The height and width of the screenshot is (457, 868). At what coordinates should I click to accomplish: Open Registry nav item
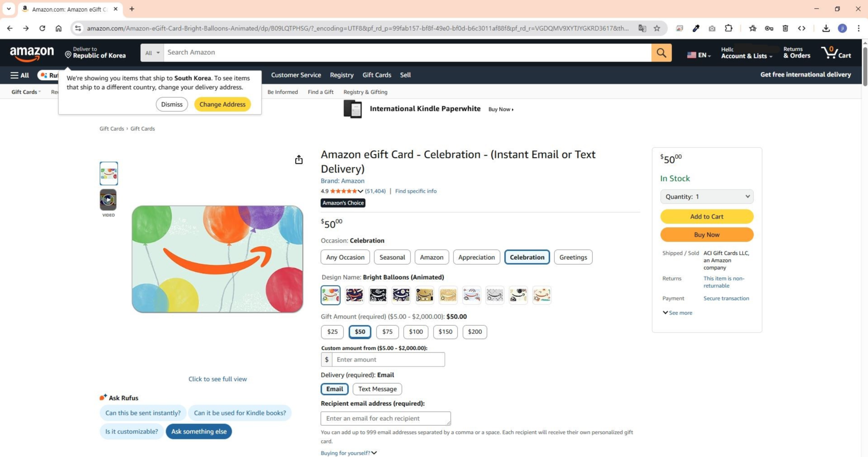tap(342, 75)
